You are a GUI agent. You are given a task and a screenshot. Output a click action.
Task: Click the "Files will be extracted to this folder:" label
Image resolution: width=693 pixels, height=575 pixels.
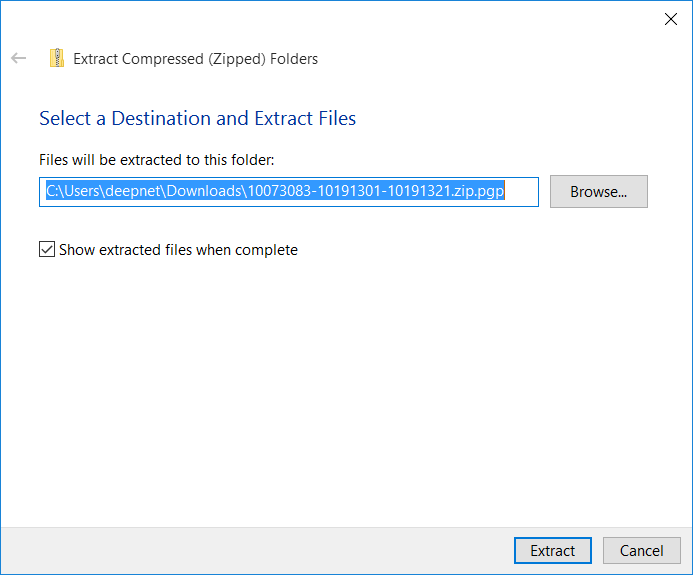[156, 160]
